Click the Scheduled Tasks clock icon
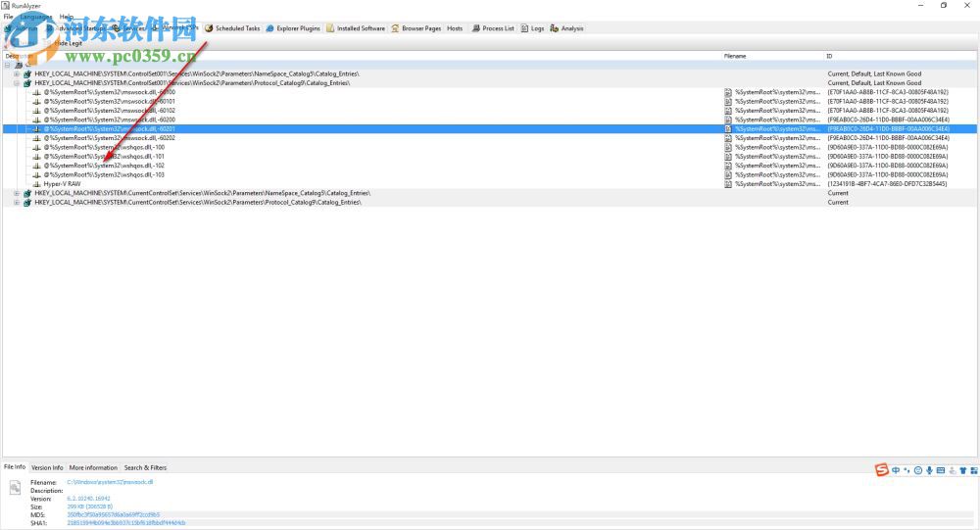 click(x=209, y=28)
